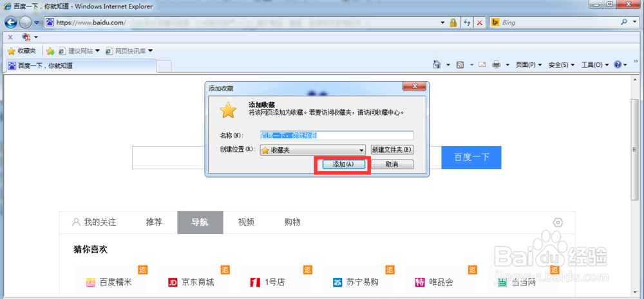Switch to 推荐 tab
Screen dimensions: 644x299
(154, 222)
